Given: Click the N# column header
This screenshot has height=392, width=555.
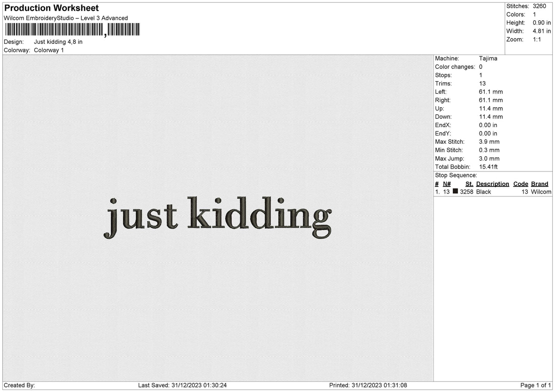Looking at the screenshot, I should click(x=447, y=184).
